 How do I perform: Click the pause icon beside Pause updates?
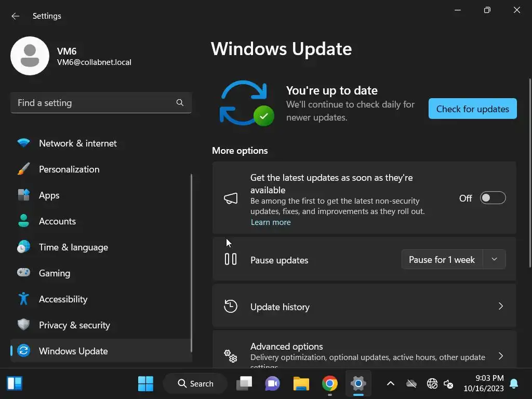(x=231, y=260)
